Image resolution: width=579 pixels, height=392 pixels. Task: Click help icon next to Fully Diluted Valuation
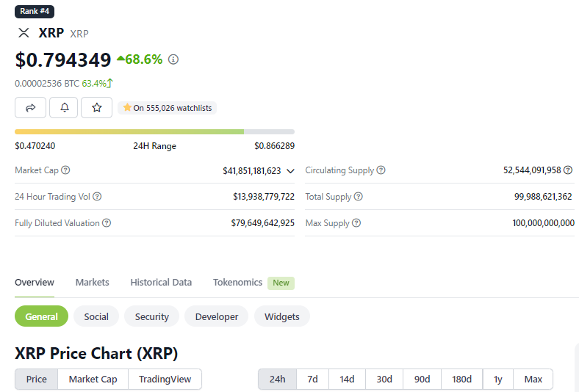pyautogui.click(x=107, y=223)
